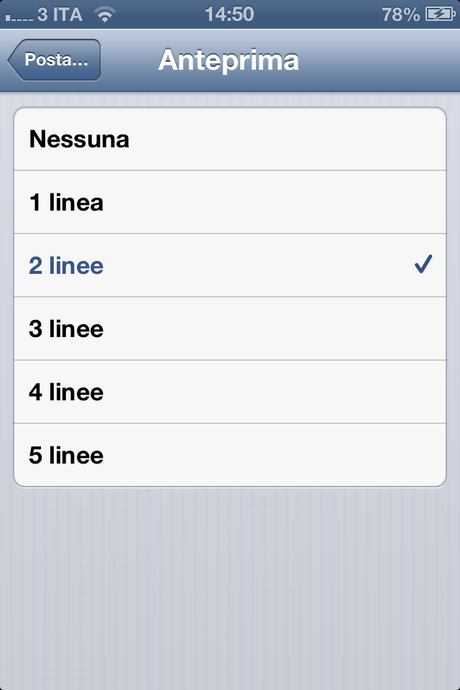This screenshot has height=690, width=460.
Task: Tap the Wi-Fi status icon
Action: point(105,15)
